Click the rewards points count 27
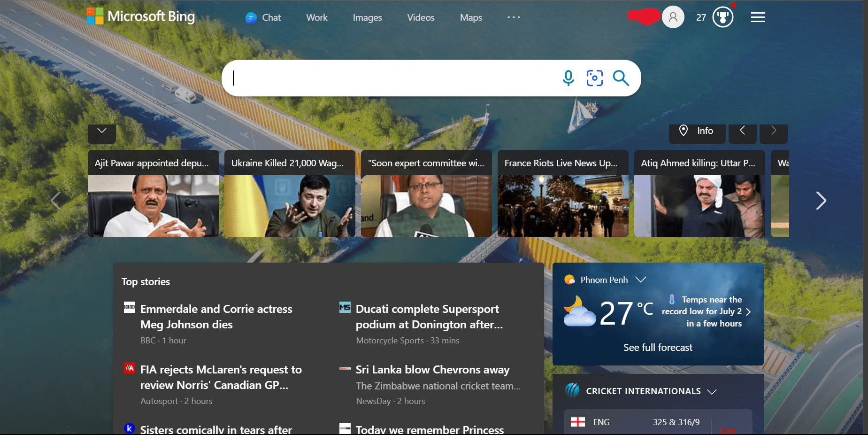The width and height of the screenshot is (868, 435). [701, 18]
